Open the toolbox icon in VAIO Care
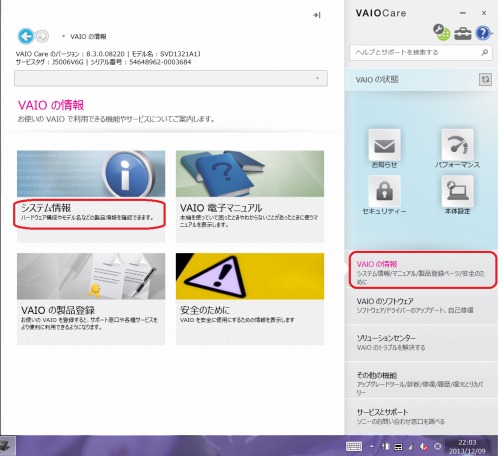The image size is (500, 456). 463,33
